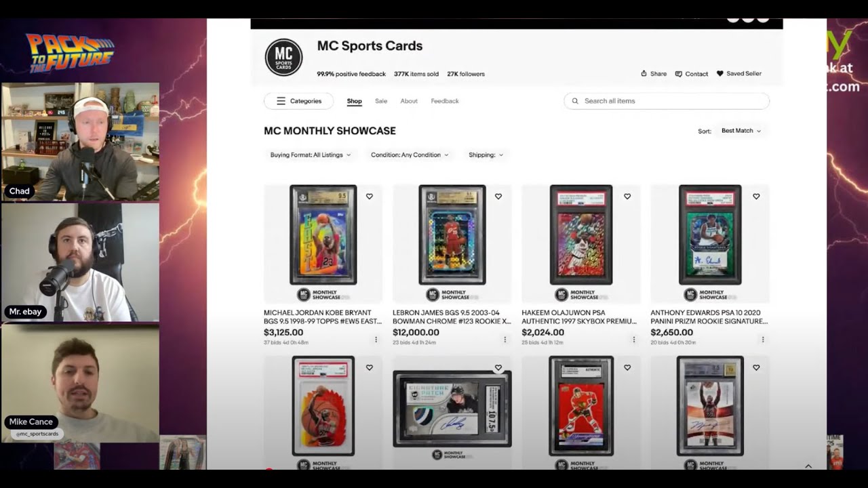Favorite the orange die-cut Jordan card in second row
Screen dimensions: 868x488
pyautogui.click(x=370, y=367)
